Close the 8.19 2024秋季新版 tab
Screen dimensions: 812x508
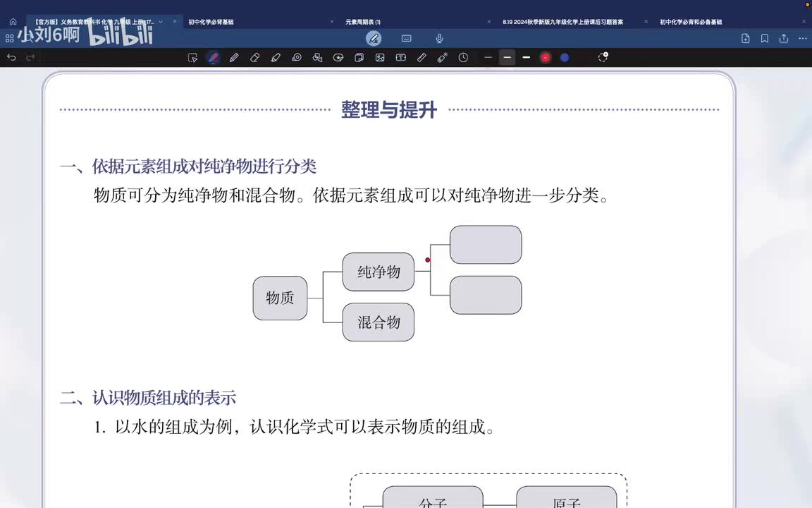(x=646, y=22)
